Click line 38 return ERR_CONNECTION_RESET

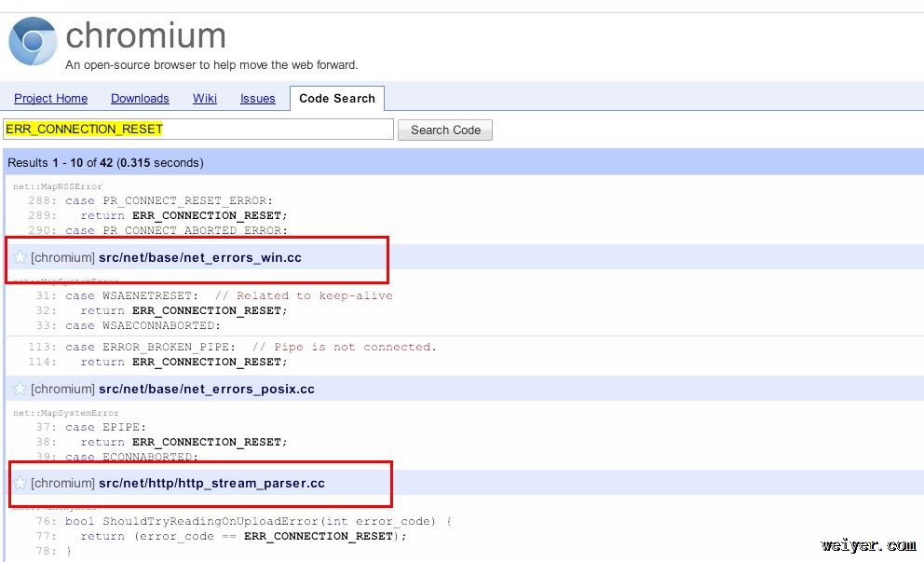[161, 442]
